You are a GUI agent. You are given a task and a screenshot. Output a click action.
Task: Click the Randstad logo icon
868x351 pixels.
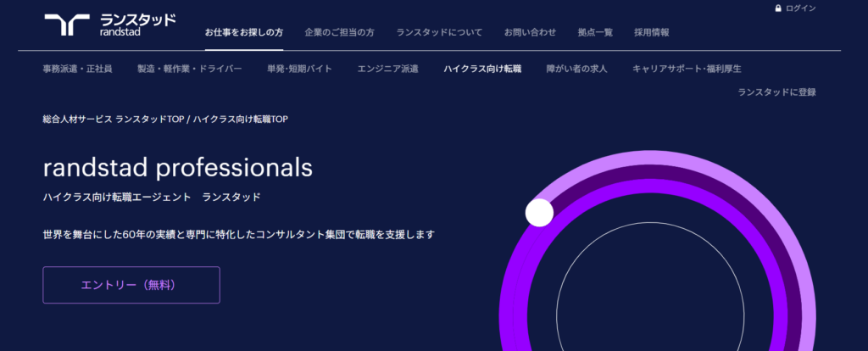pos(67,25)
